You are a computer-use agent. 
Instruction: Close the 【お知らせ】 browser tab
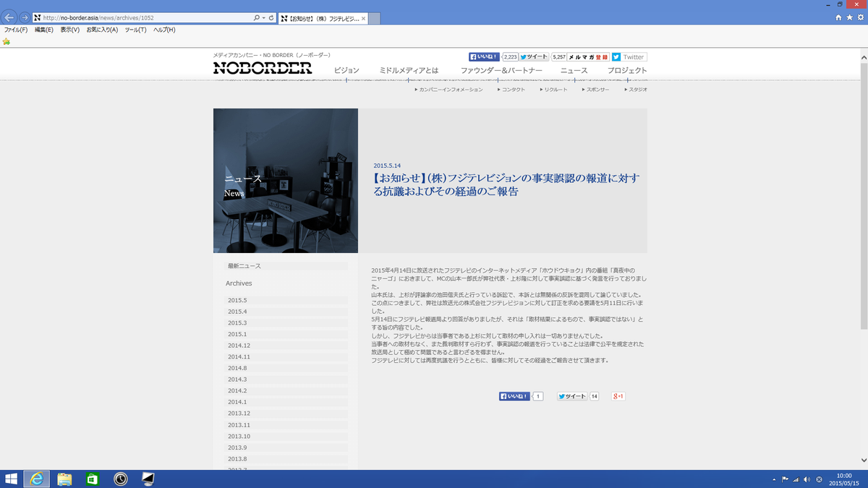tap(363, 17)
